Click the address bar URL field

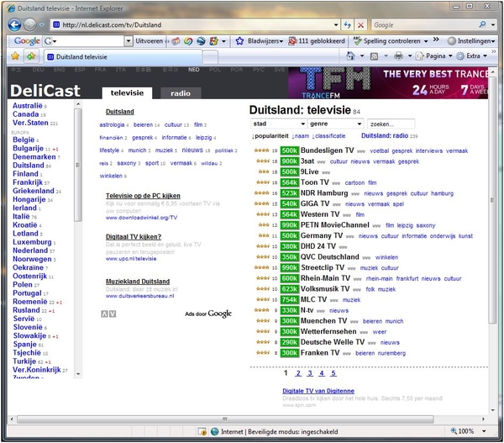click(x=193, y=24)
